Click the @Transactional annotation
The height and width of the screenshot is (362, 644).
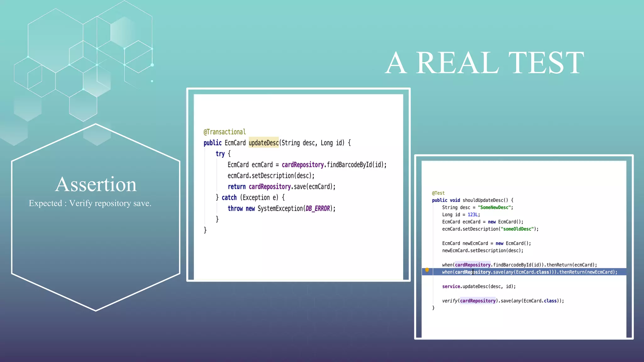pos(225,132)
